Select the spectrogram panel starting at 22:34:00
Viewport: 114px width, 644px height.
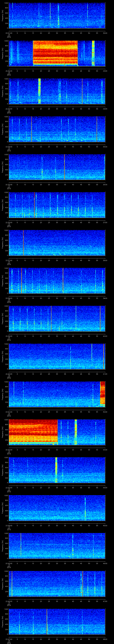point(57,129)
